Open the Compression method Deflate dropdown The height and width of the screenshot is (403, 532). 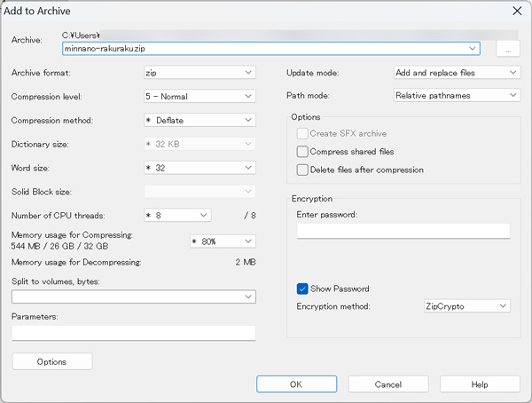pyautogui.click(x=199, y=120)
